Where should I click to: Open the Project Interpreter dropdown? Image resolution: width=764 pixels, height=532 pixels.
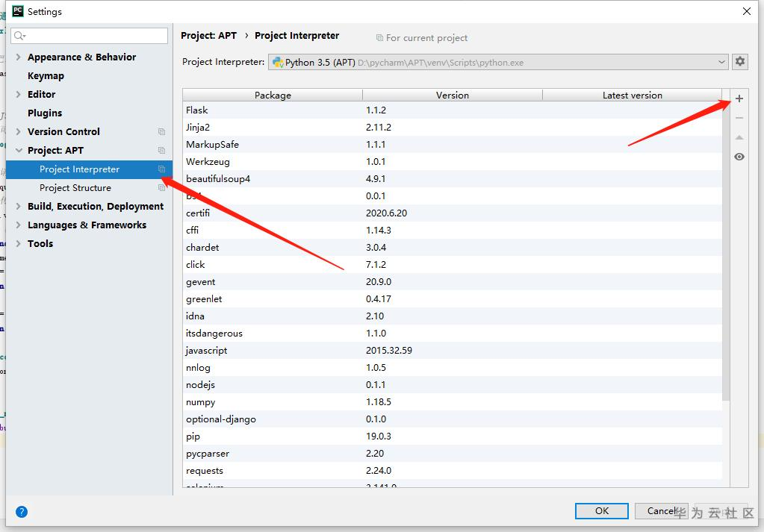pyautogui.click(x=721, y=62)
